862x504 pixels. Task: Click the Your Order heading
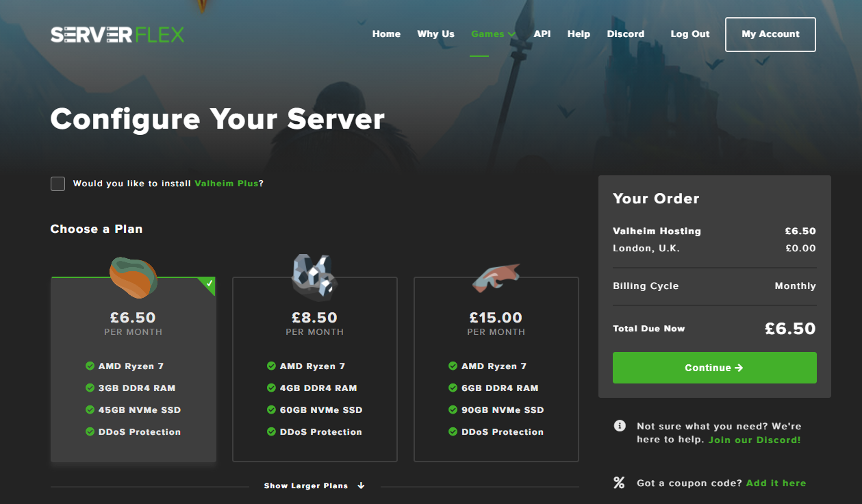pyautogui.click(x=656, y=199)
